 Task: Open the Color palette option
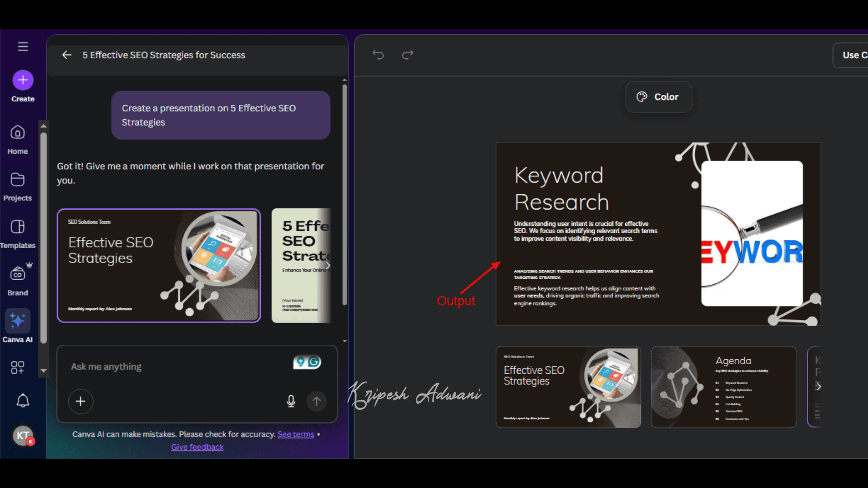point(658,97)
